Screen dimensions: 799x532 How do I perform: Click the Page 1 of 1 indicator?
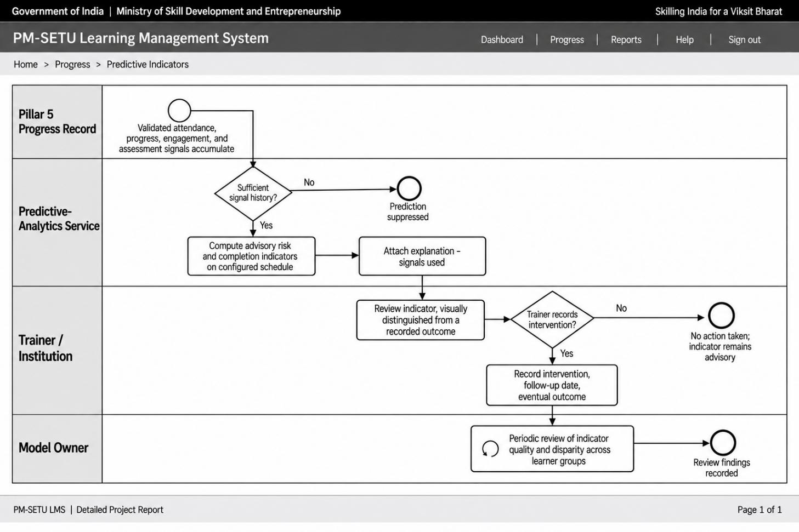point(760,510)
